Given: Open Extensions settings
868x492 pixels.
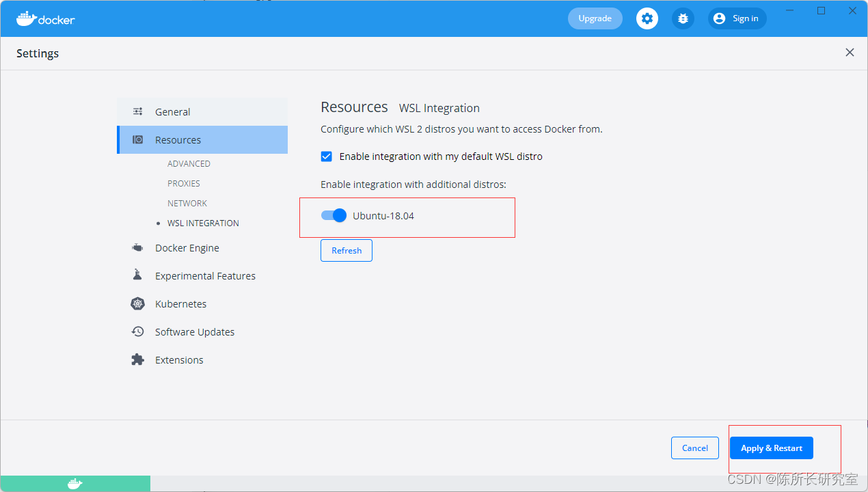Looking at the screenshot, I should coord(179,360).
